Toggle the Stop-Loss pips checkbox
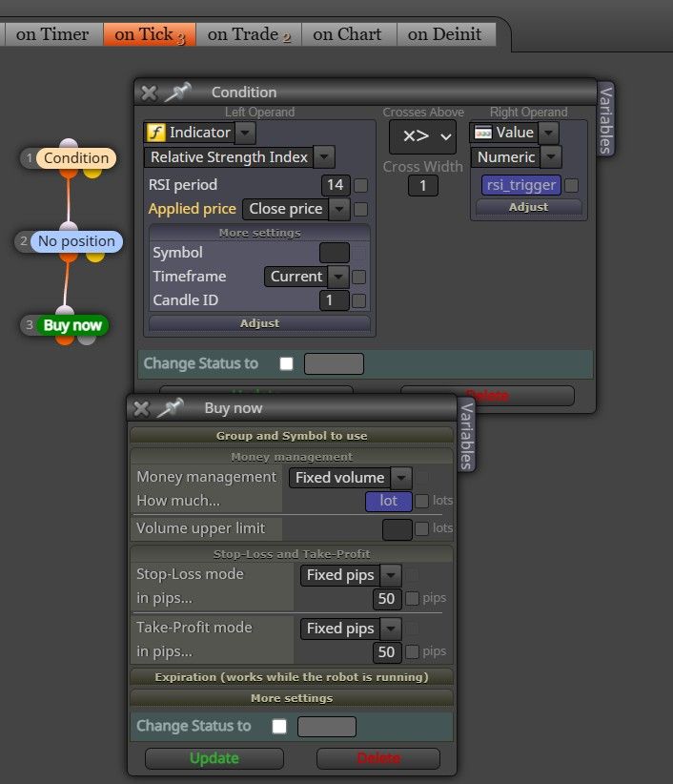This screenshot has width=673, height=784. coord(412,599)
